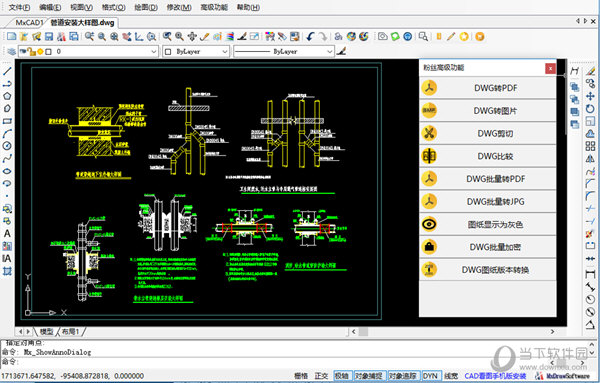Click the Rotate icon in right toolbar
Screen dimensions: 600x383
click(x=590, y=109)
